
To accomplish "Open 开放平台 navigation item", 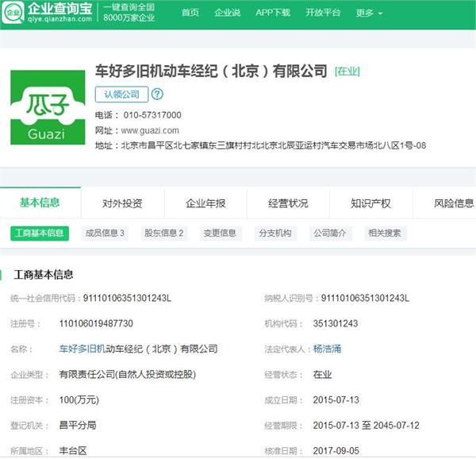I will click(323, 13).
